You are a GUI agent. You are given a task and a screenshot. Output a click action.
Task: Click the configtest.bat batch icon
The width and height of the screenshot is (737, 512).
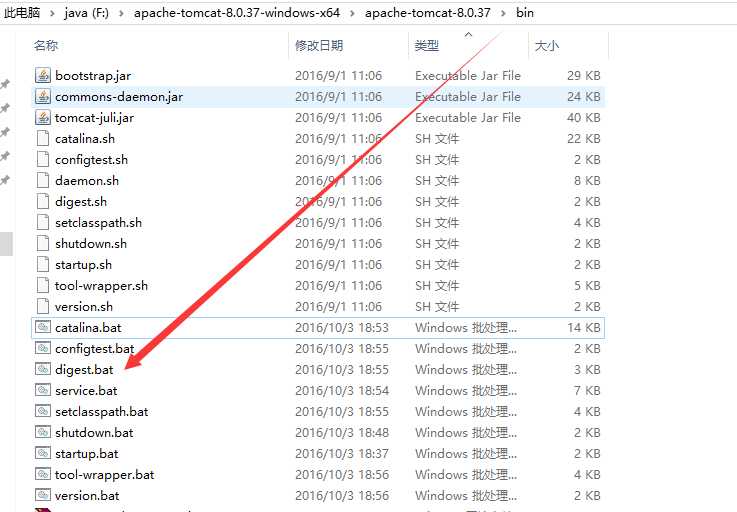43,348
